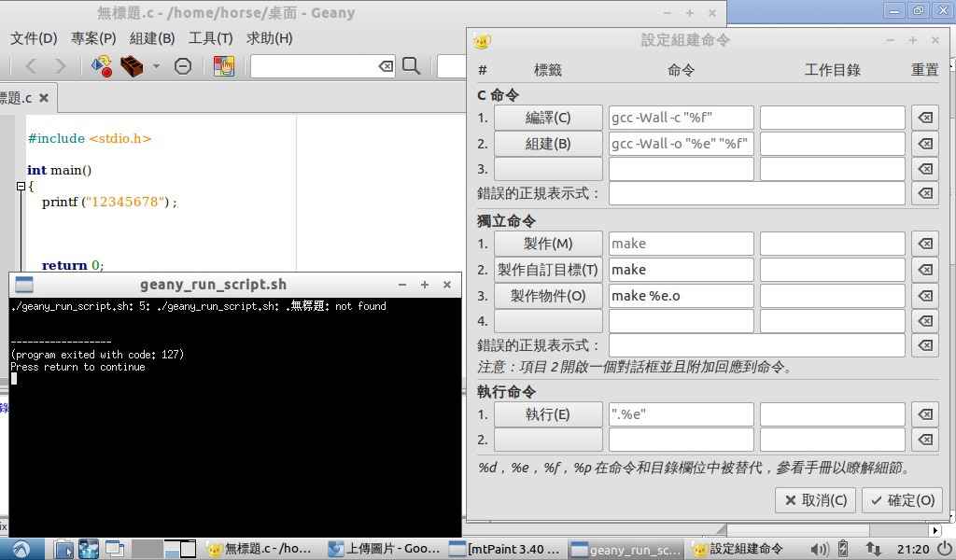
Task: Cancel the dialog with 取消(C)
Action: pyautogui.click(x=816, y=500)
